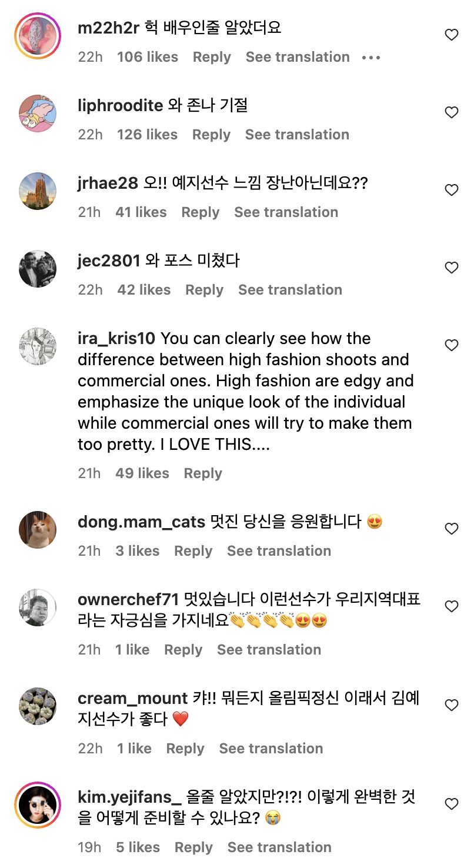Open kim.yejifans_ profile picture with story ring
Viewport: 474px width, 868px height.
click(38, 803)
